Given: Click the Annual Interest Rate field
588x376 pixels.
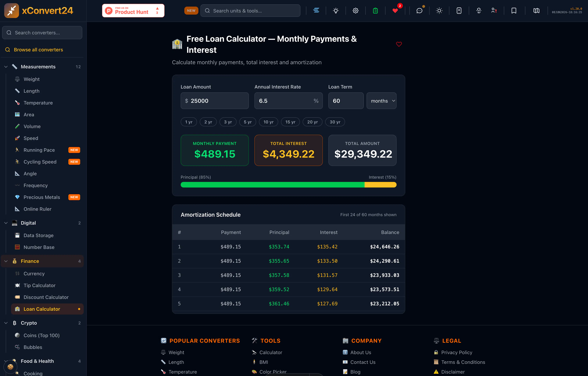Looking at the screenshot, I should click(288, 101).
